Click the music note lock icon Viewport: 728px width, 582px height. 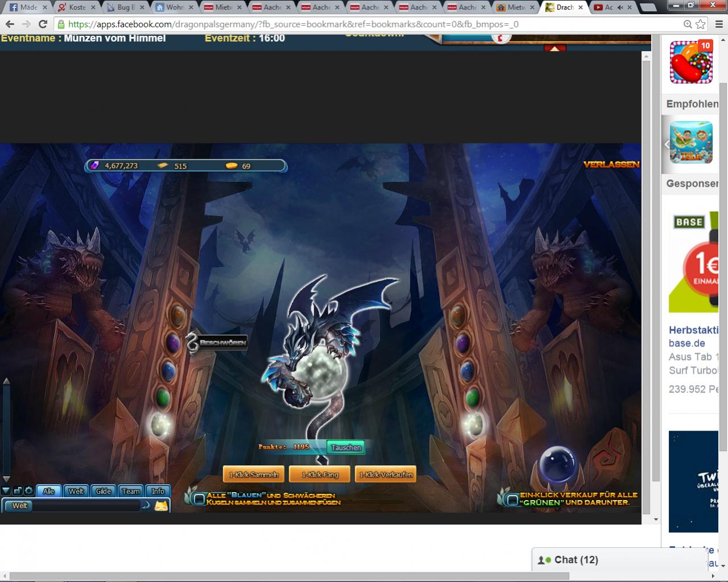[x=17, y=491]
